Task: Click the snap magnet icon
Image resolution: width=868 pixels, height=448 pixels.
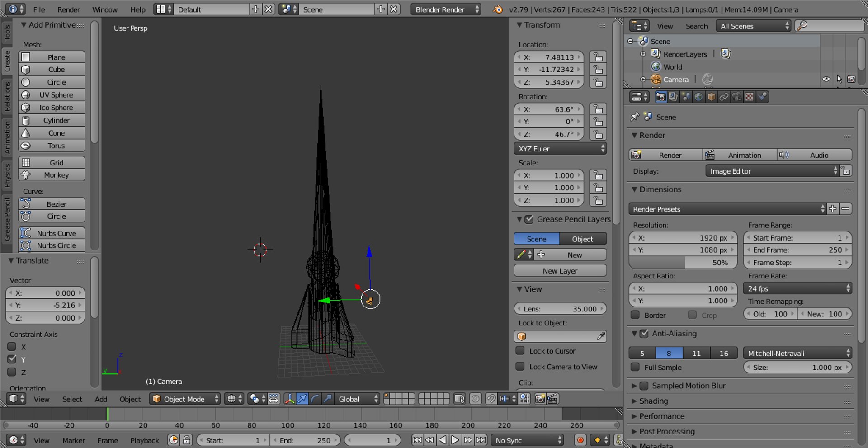Action: [x=491, y=399]
